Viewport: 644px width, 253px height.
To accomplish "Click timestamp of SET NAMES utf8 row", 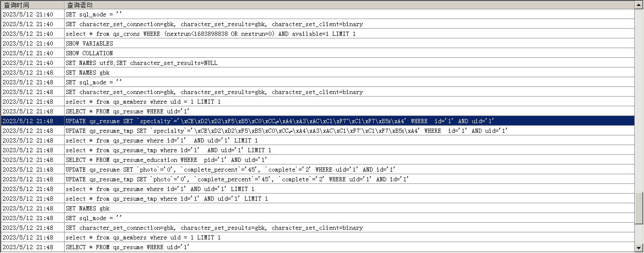I will point(28,63).
